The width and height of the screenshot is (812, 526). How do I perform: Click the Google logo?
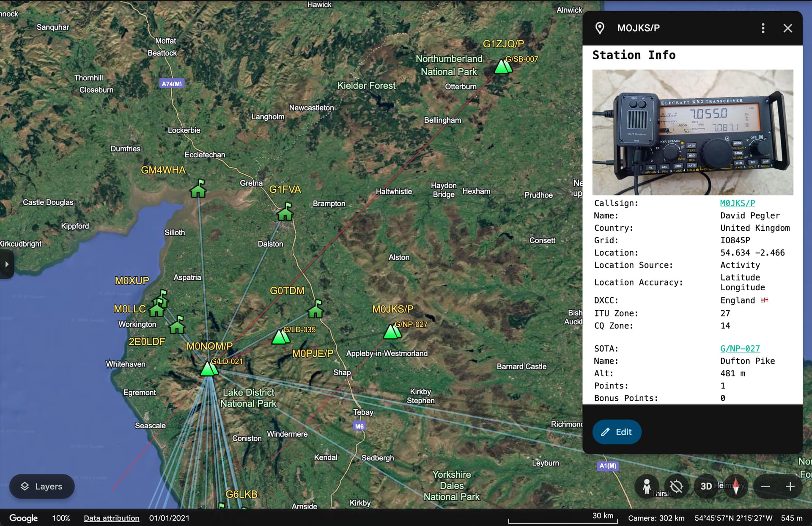pos(24,518)
